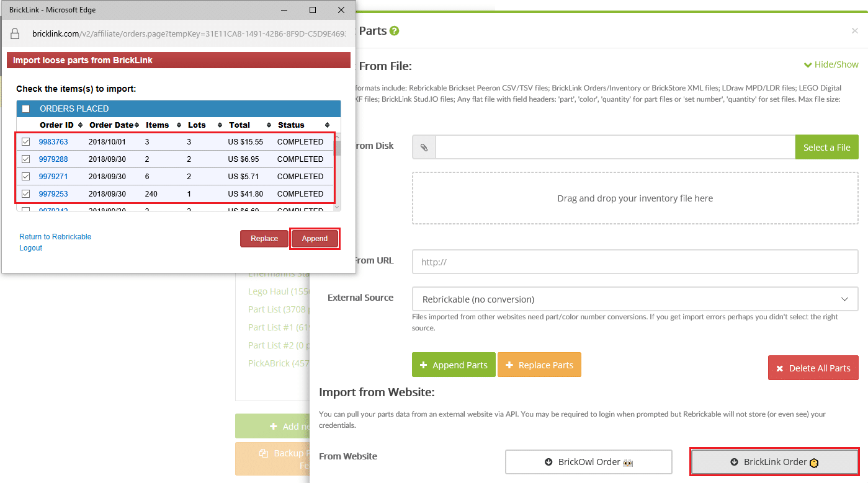Click total US $15.55 cell
The width and height of the screenshot is (868, 483).
[x=246, y=142]
